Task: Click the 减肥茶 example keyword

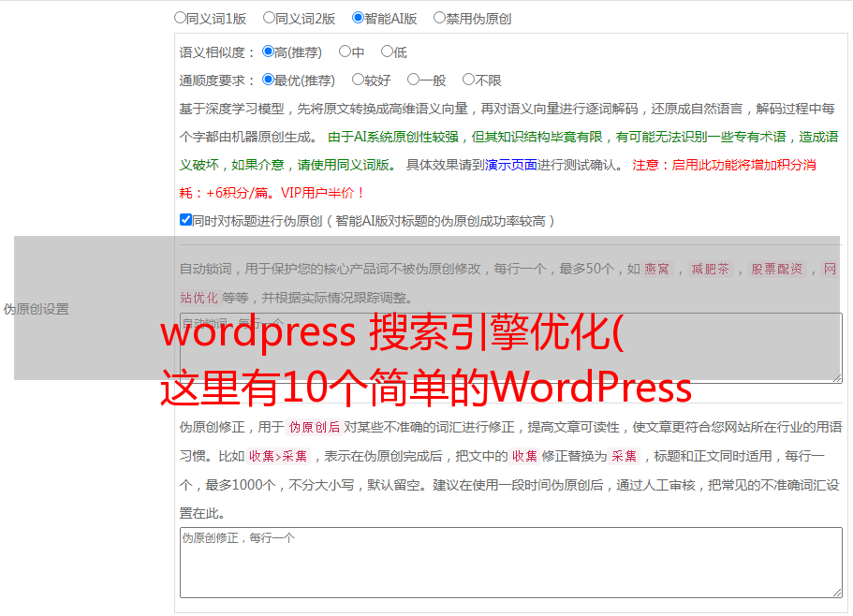Action: point(710,269)
